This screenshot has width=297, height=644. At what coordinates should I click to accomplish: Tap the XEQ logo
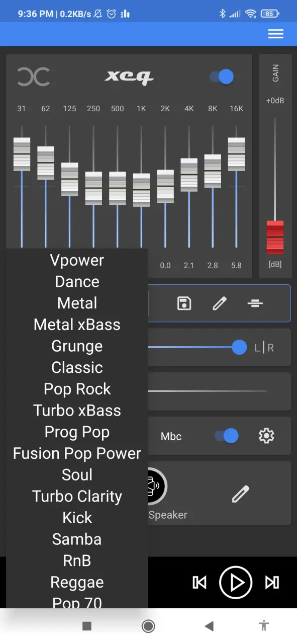129,77
